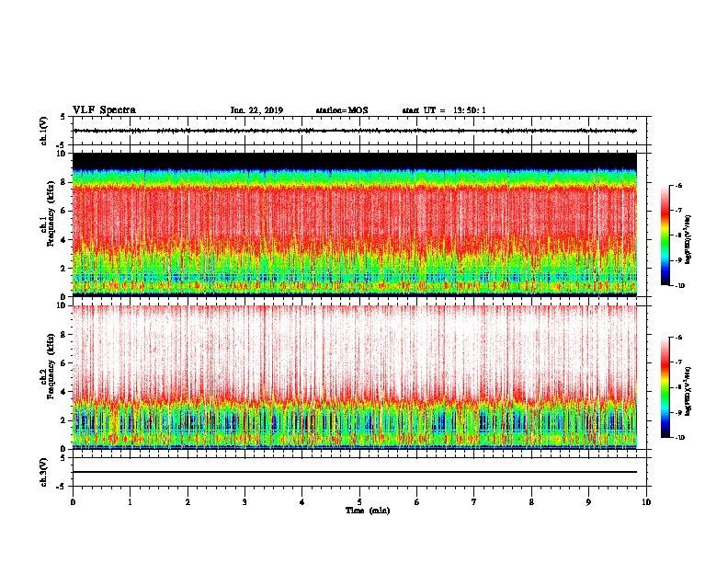Select the ch.2 "Frequency (kHz)" axis label
The image size is (728, 563).
[51, 365]
